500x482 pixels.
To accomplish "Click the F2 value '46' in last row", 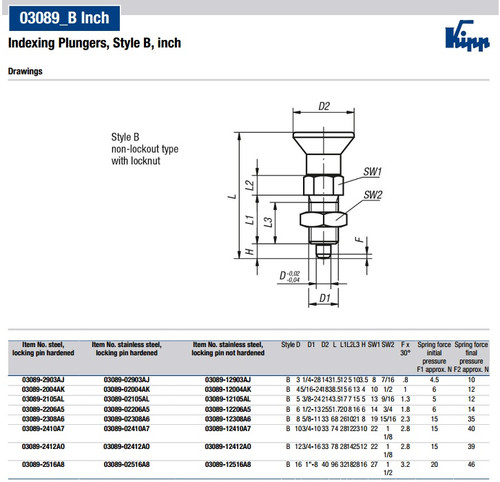I will pyautogui.click(x=471, y=465).
